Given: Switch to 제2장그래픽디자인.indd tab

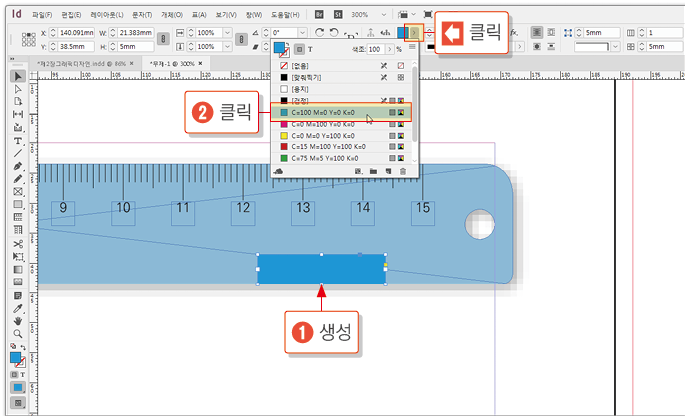Looking at the screenshot, I should click(x=85, y=64).
